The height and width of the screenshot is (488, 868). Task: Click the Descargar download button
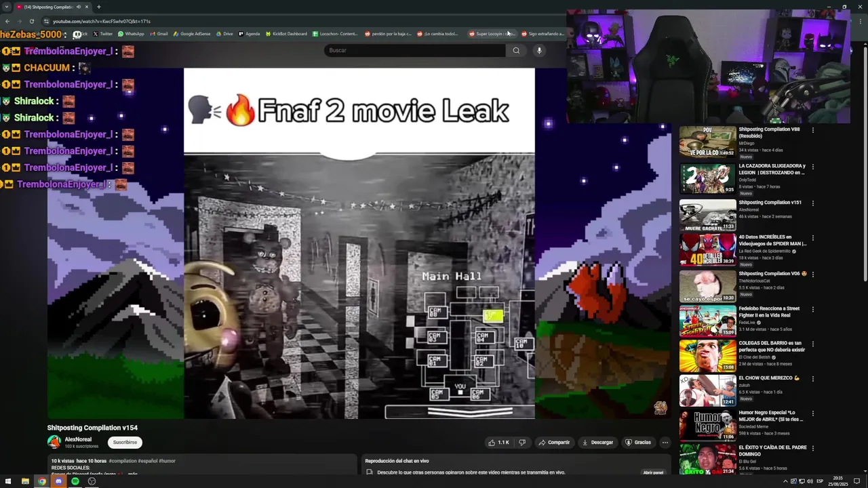click(597, 443)
